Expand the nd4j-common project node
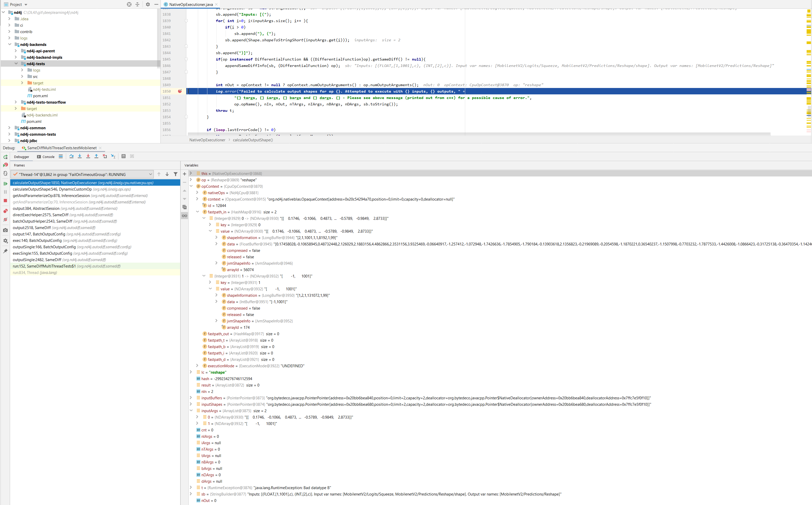Viewport: 812px width, 505px height. coord(9,128)
